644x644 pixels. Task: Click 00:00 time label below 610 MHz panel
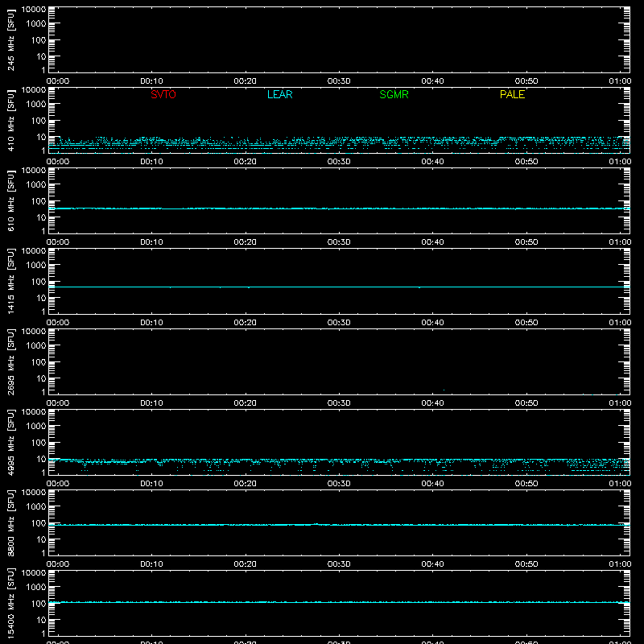tap(58, 242)
